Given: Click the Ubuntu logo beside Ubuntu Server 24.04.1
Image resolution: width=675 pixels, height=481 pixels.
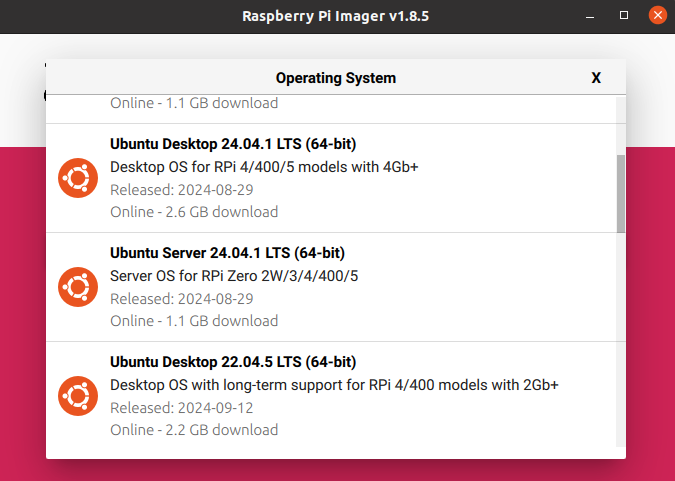Looking at the screenshot, I should click(x=77, y=287).
